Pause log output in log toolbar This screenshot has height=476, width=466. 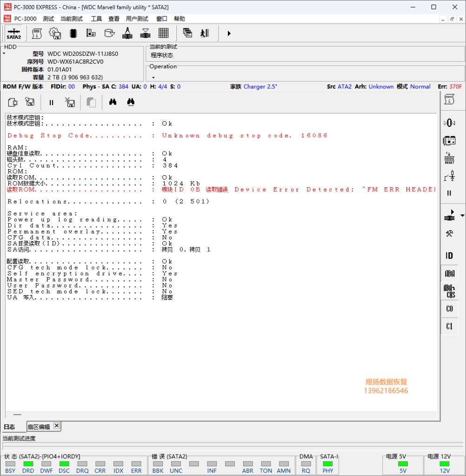click(x=51, y=103)
